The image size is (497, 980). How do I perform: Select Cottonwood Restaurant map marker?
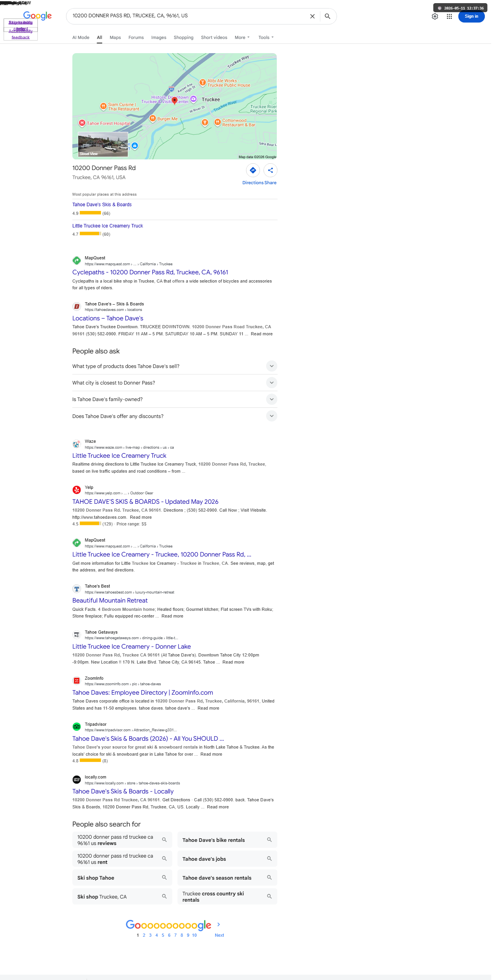(x=217, y=122)
